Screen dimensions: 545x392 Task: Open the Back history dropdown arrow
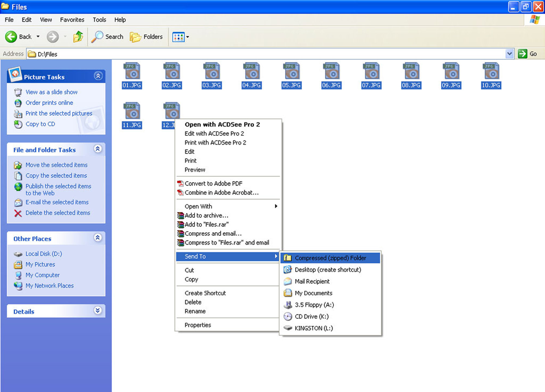coord(38,37)
